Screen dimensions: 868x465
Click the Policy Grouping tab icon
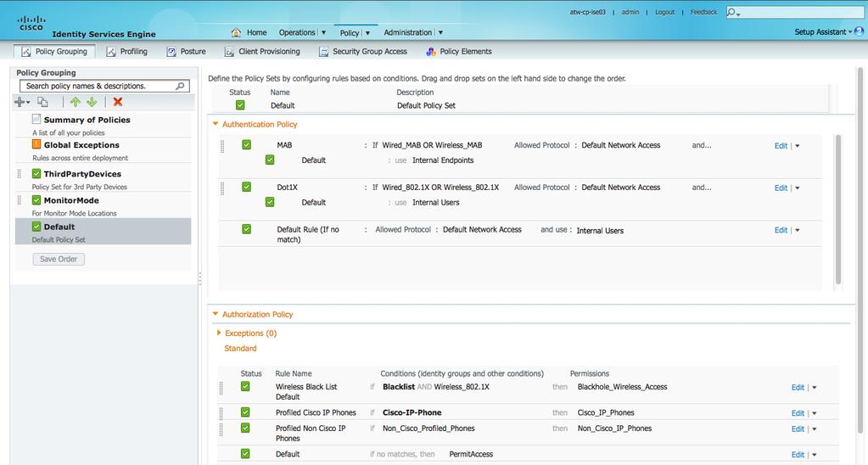tap(26, 52)
